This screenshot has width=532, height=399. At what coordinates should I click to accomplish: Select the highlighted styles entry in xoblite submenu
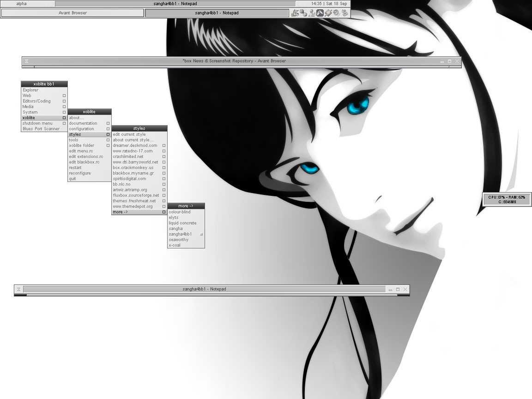90,134
